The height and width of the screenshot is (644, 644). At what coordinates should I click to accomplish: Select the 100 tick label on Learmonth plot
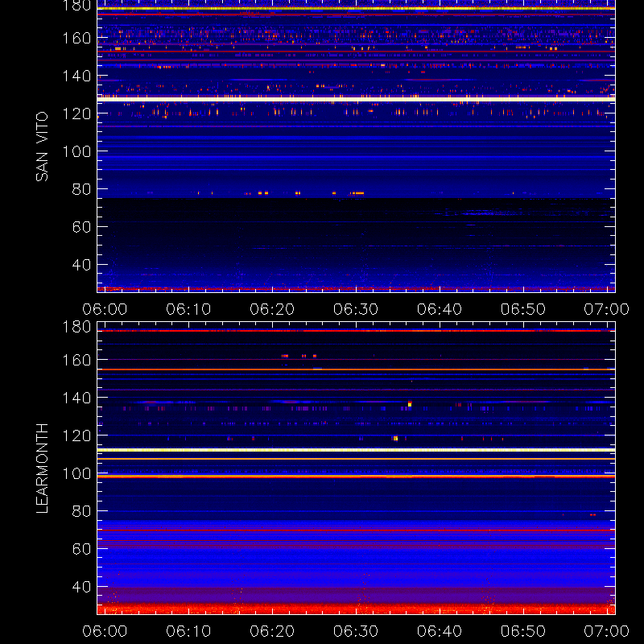[76, 473]
